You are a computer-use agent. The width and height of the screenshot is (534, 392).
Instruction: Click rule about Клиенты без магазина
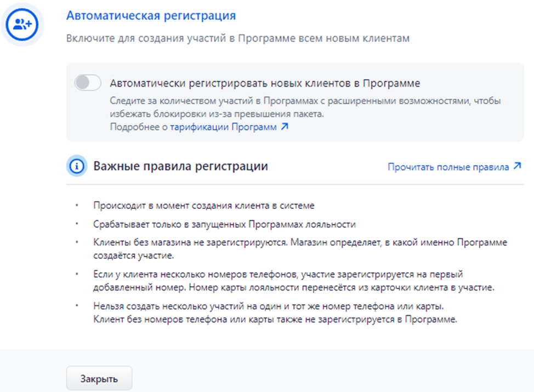[300, 249]
